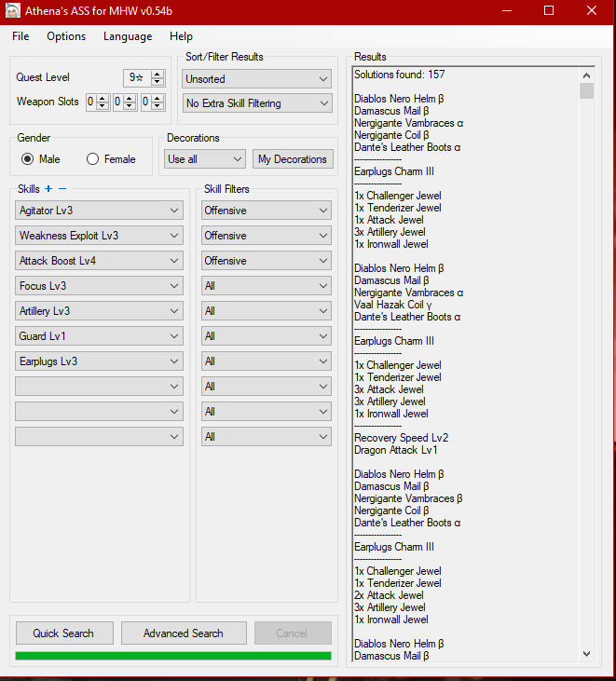Click 'Vaal Hazak Coil γ' in results
Viewport: 616px width, 681px height.
pyautogui.click(x=392, y=305)
